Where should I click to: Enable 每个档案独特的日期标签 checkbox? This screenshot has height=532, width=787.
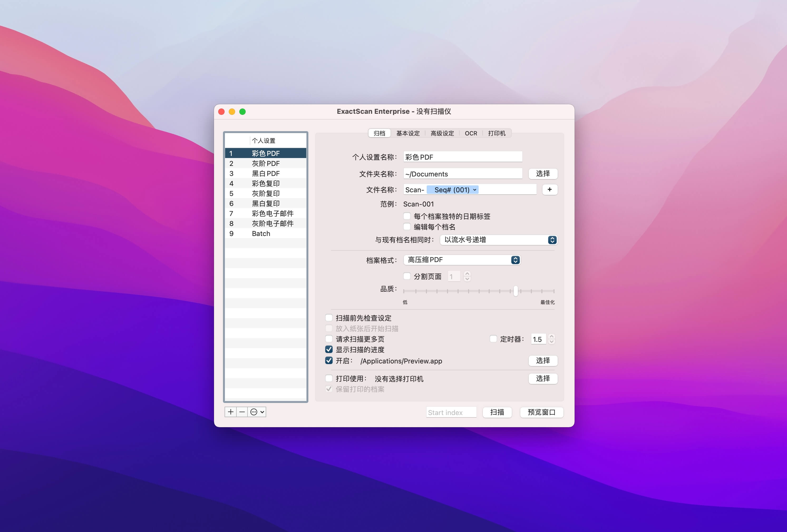tap(407, 216)
